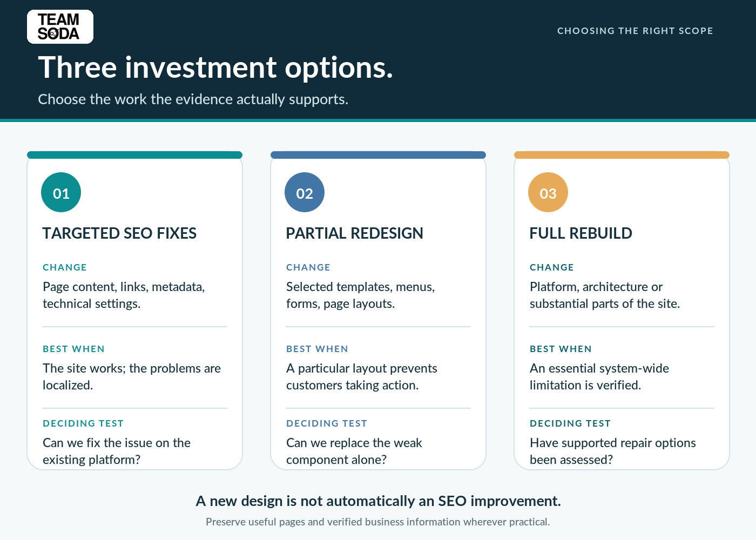Click 'The site works; the problems are localized.'
The width and height of the screenshot is (756, 540).
coord(132,376)
